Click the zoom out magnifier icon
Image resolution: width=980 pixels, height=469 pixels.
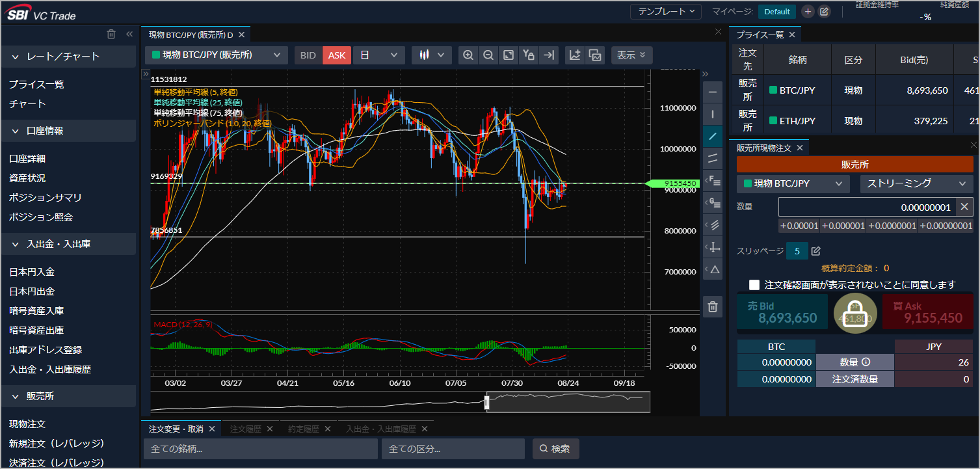tap(488, 55)
